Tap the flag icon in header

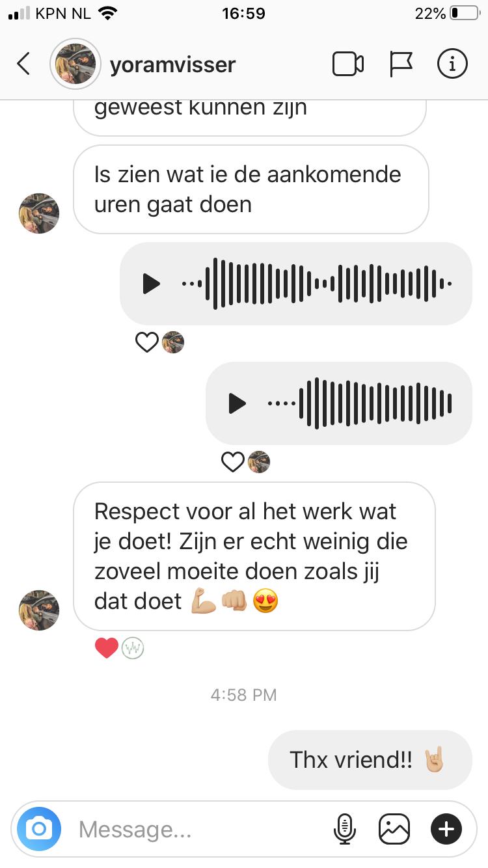point(401,64)
